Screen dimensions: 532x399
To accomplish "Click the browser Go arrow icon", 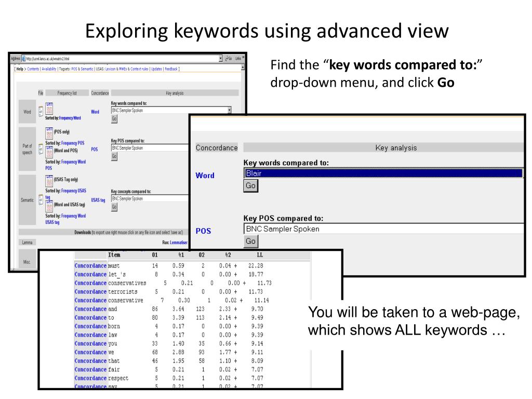I will pyautogui.click(x=229, y=59).
